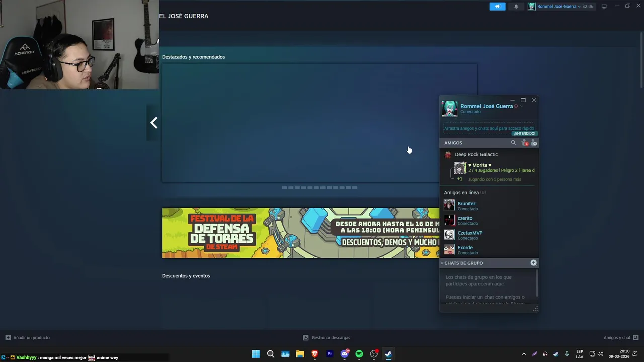644x362 pixels.
Task: Open Rommel José Guerra account dropdown in title bar
Action: tap(560, 6)
